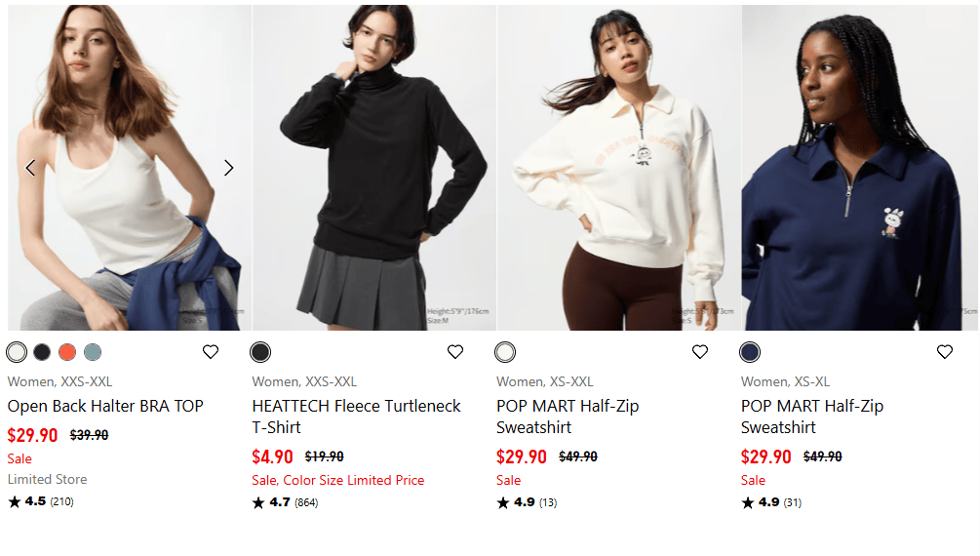Choose the orange color swatch
Image resolution: width=980 pixels, height=556 pixels.
(x=67, y=352)
